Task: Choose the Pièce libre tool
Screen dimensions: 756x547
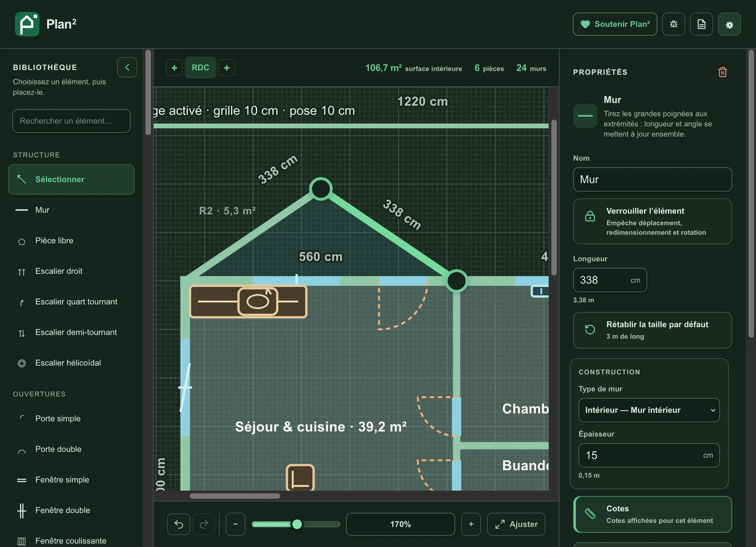Action: tap(71, 241)
